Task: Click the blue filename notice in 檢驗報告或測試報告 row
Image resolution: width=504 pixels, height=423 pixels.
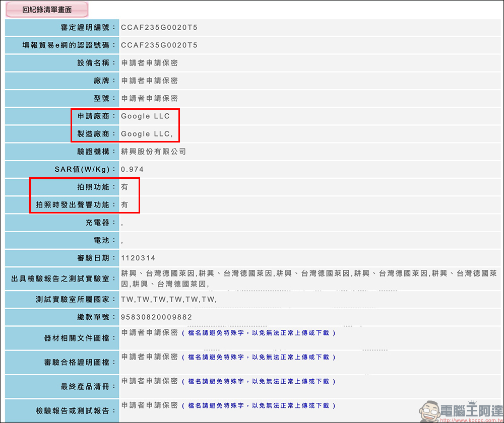Action: [259, 406]
